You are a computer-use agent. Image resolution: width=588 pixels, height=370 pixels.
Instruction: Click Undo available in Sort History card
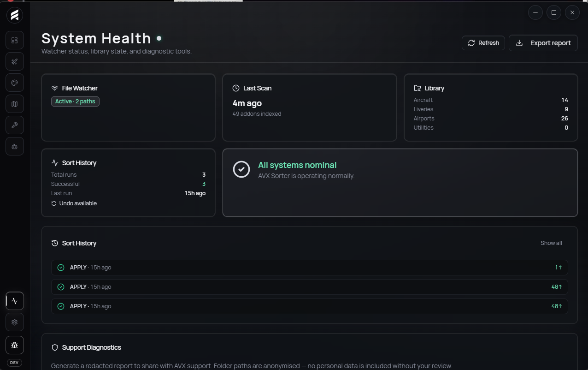click(x=74, y=203)
